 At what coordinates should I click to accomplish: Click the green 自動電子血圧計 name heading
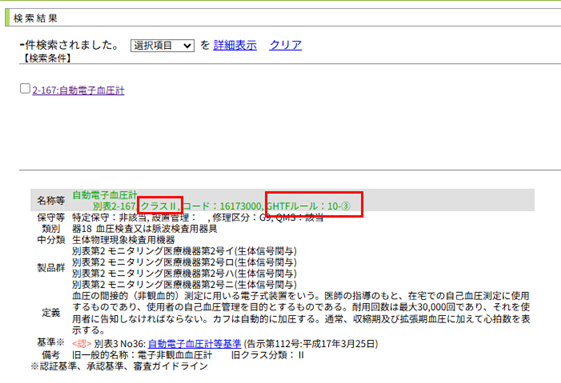click(105, 195)
